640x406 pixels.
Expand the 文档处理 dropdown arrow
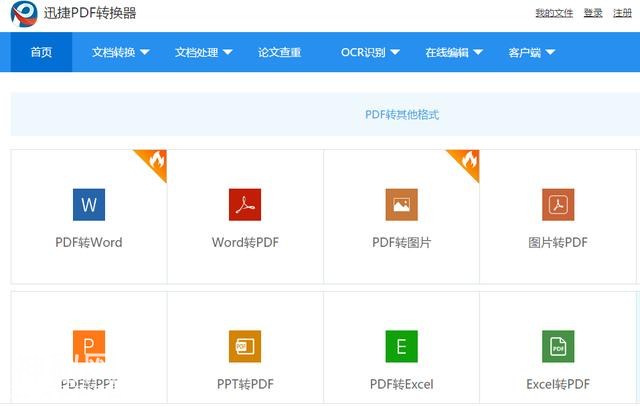228,52
